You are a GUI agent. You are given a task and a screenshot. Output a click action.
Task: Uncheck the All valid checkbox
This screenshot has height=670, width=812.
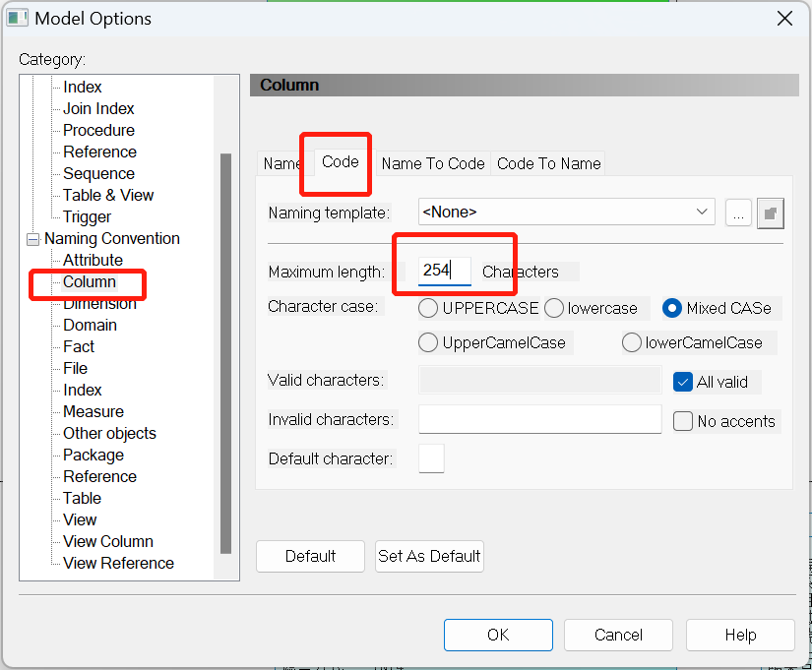[684, 382]
